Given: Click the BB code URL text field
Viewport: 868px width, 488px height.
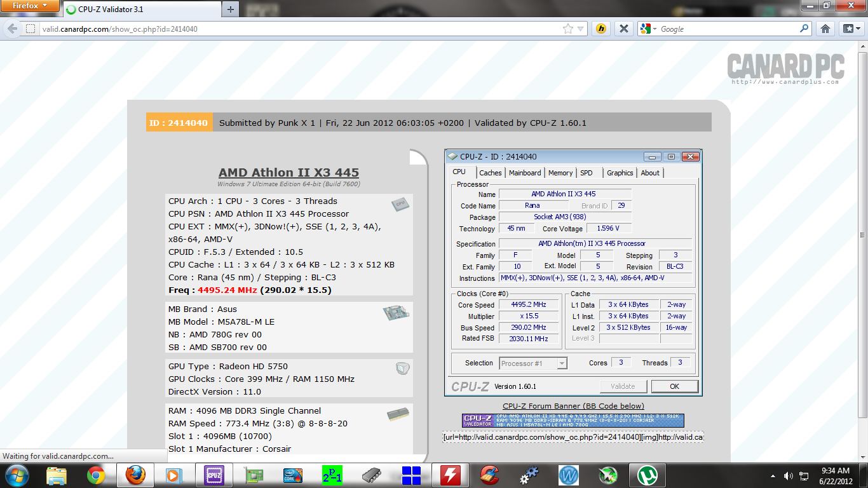Looking at the screenshot, I should point(573,437).
